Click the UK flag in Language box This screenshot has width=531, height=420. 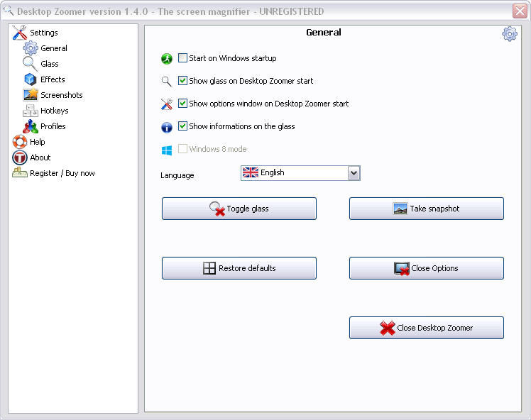tap(251, 172)
